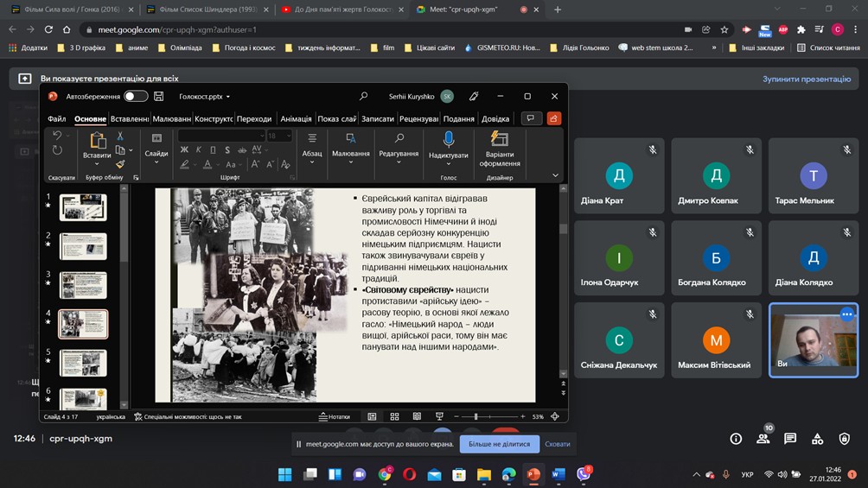The width and height of the screenshot is (868, 488).
Task: Open the Голокост.pptx file name dropdown
Action: [204, 96]
